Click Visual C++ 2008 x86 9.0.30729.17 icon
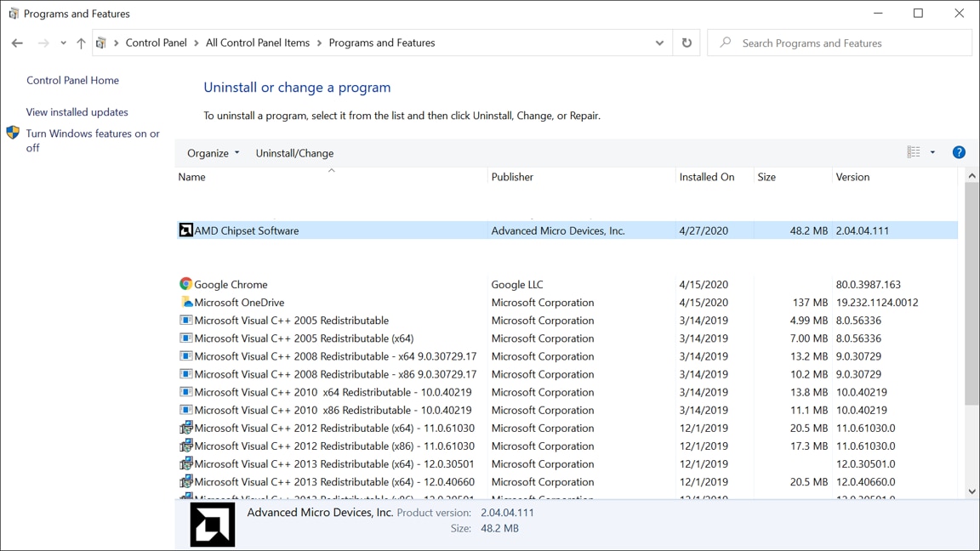The height and width of the screenshot is (551, 980). (185, 374)
